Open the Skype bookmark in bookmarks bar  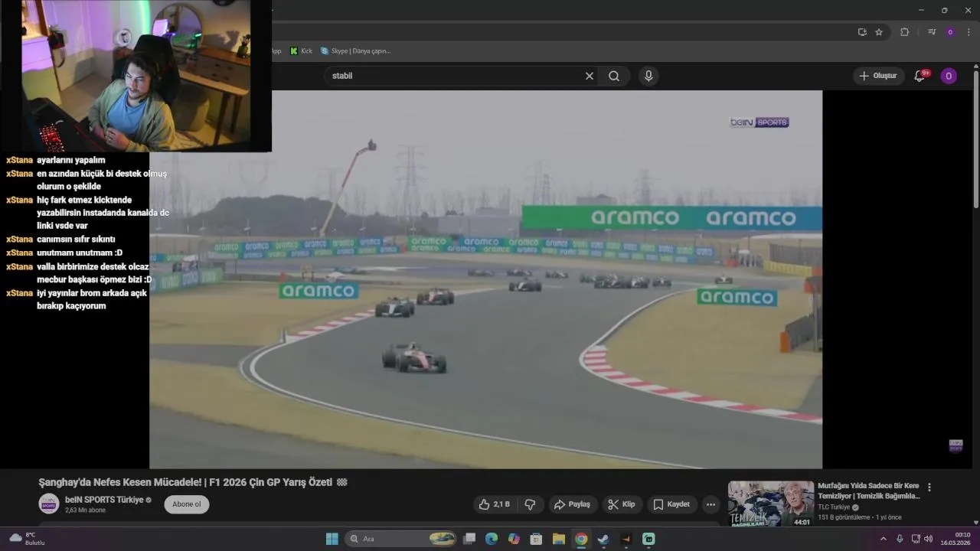coord(355,51)
